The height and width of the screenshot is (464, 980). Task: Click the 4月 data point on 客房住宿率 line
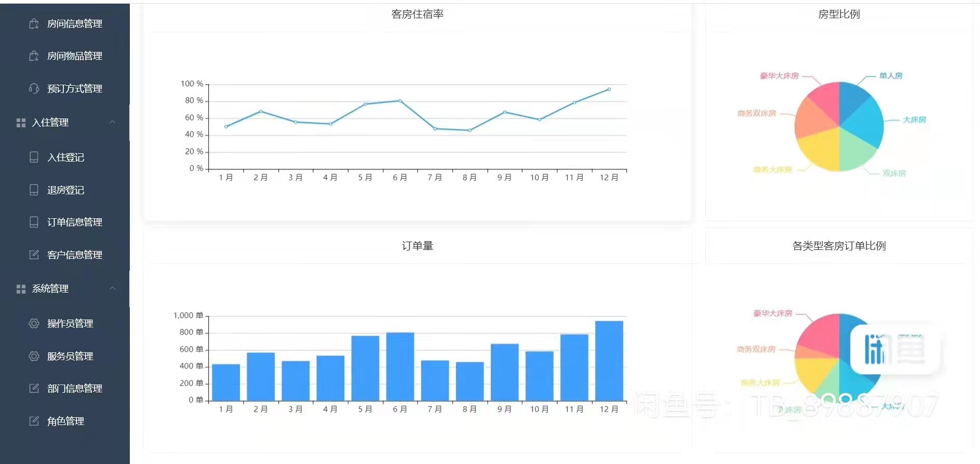[x=330, y=124]
